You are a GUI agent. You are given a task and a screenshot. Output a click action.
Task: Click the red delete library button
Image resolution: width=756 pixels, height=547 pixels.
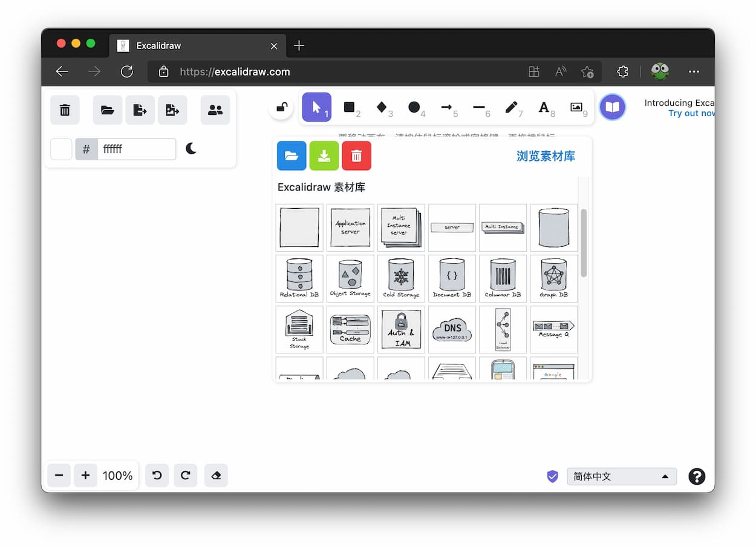[356, 156]
